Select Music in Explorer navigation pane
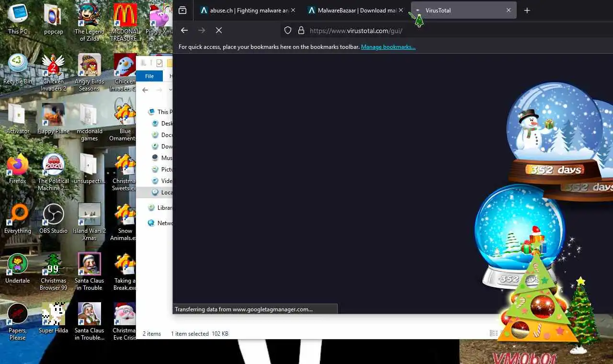 pos(162,158)
